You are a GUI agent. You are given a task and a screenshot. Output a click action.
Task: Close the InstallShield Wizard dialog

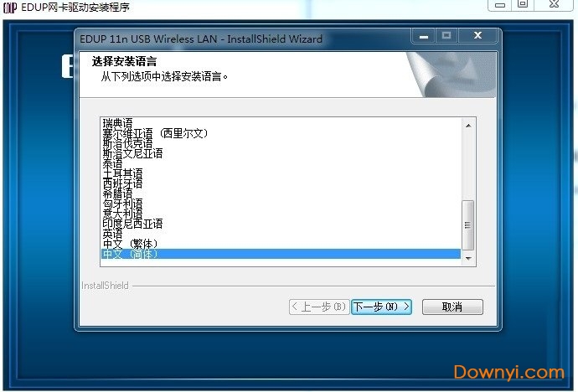(478, 36)
